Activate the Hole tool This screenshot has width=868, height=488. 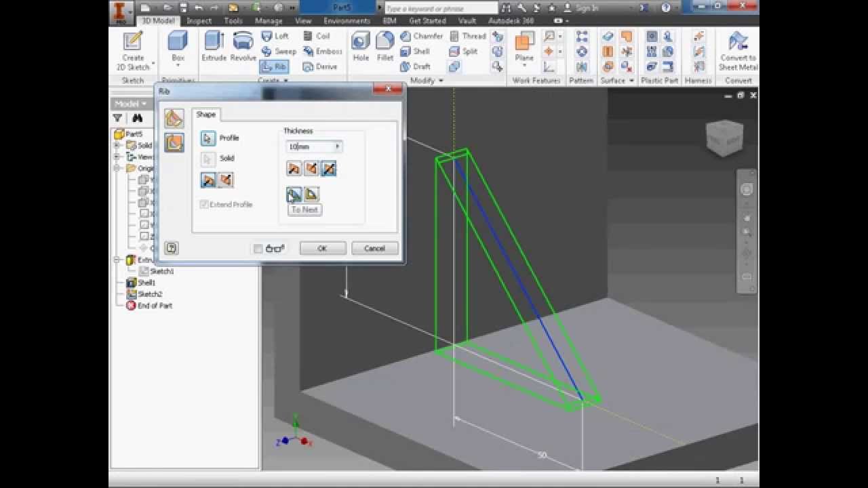[361, 46]
